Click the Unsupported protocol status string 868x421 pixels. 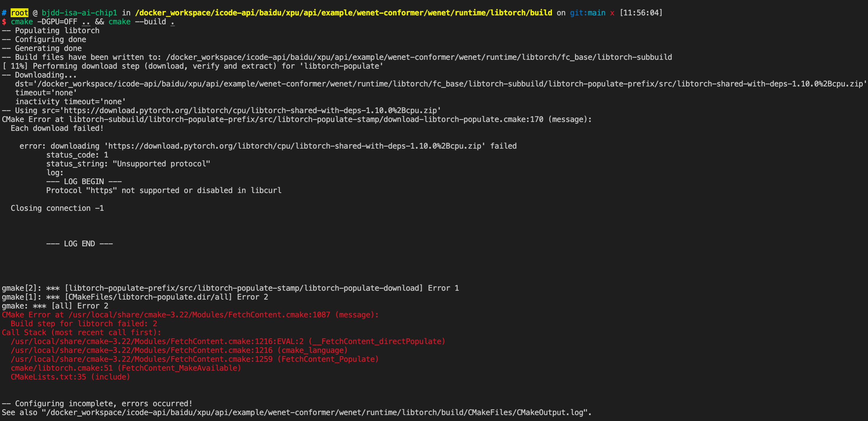point(162,164)
